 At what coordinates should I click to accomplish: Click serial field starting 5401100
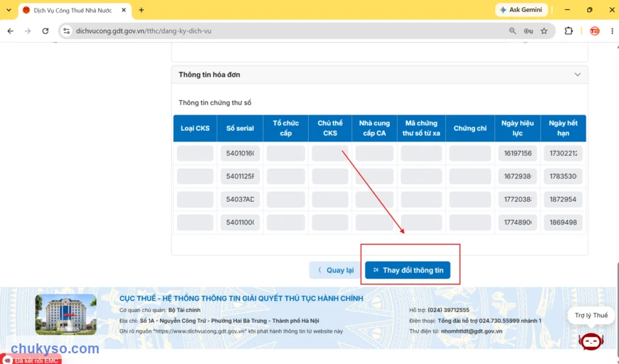coord(240,223)
